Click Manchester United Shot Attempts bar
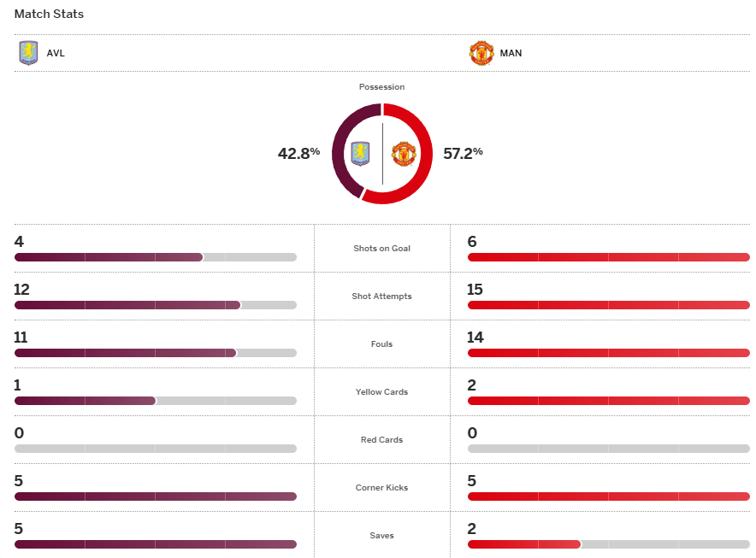Viewport: 756px width, 558px height. point(608,305)
